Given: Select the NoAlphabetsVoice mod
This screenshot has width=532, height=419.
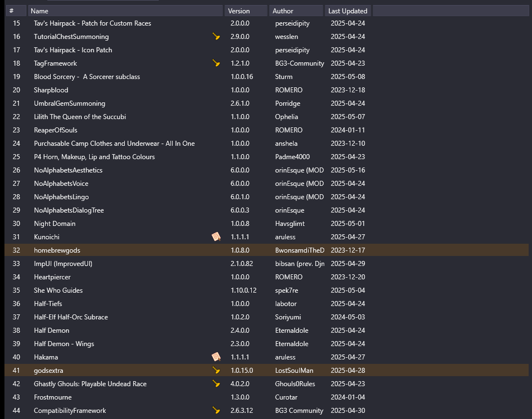Looking at the screenshot, I should [x=61, y=184].
